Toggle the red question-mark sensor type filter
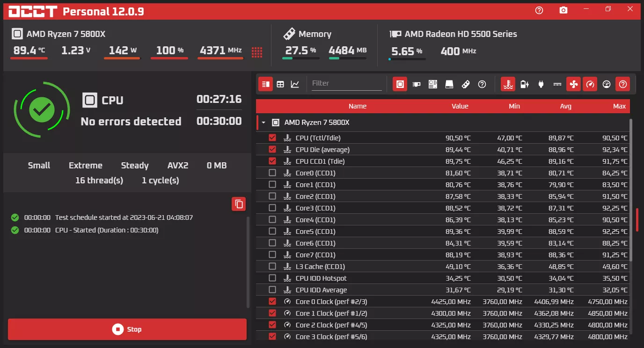644x348 pixels. click(x=623, y=84)
